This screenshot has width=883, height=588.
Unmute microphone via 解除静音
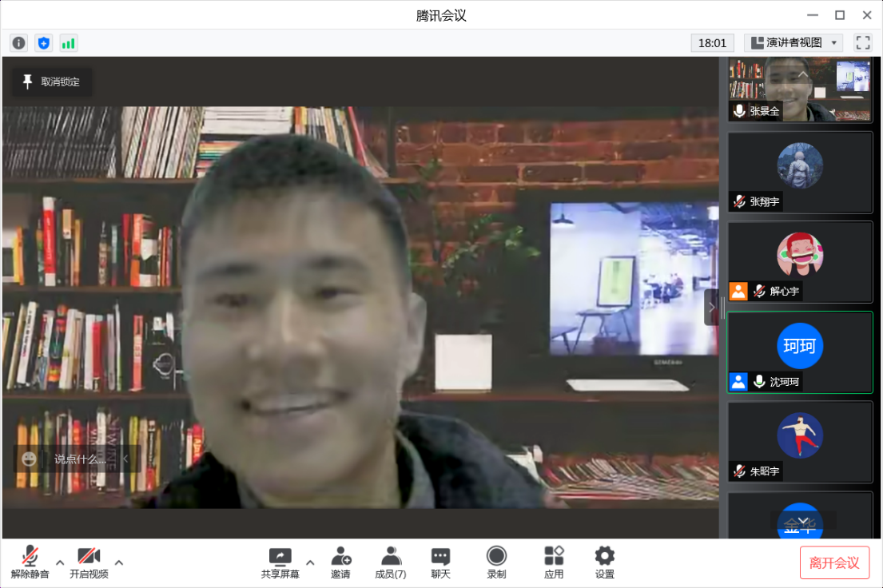[x=30, y=562]
